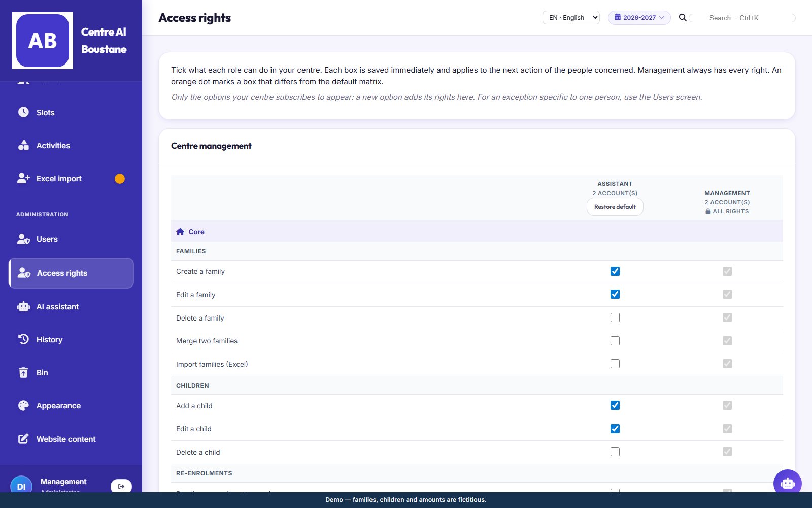Click the Website content edit icon
The width and height of the screenshot is (812, 508).
[23, 439]
